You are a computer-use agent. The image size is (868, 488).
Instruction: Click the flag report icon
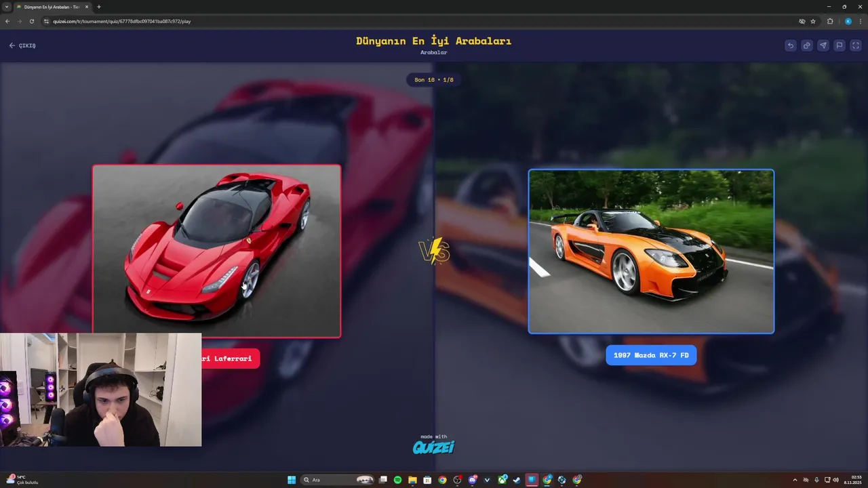click(x=840, y=45)
